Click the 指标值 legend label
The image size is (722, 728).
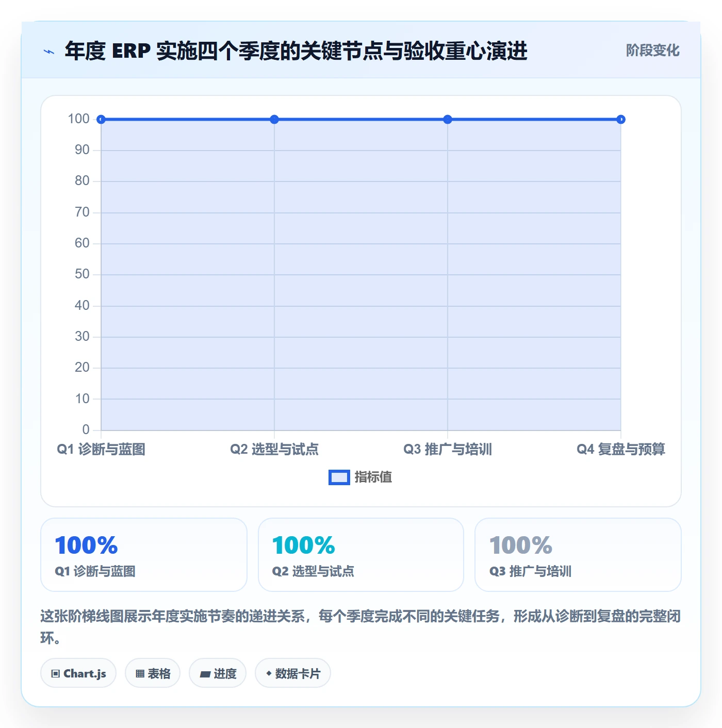pyautogui.click(x=373, y=477)
